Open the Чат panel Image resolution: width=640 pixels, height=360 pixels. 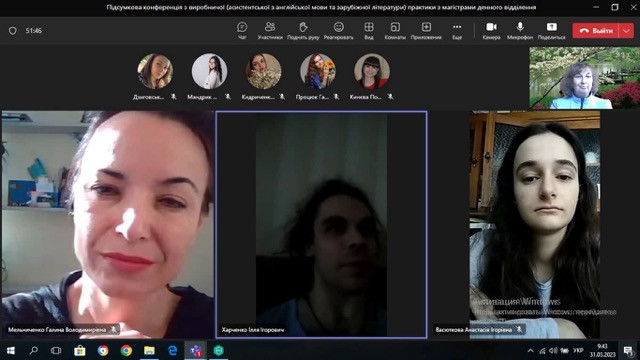point(242,31)
